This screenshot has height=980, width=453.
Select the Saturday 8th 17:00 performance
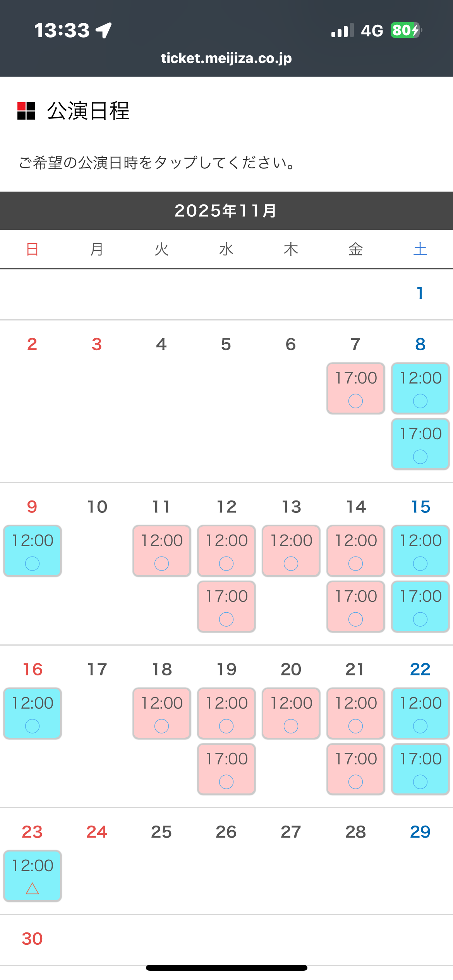tap(420, 444)
